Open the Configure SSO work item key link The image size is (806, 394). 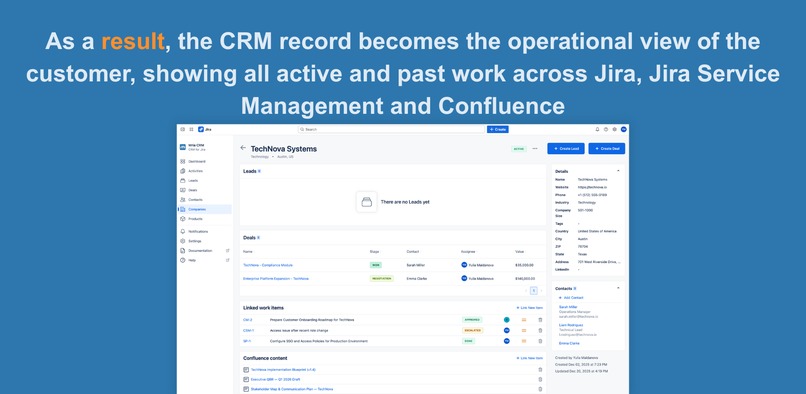click(247, 341)
